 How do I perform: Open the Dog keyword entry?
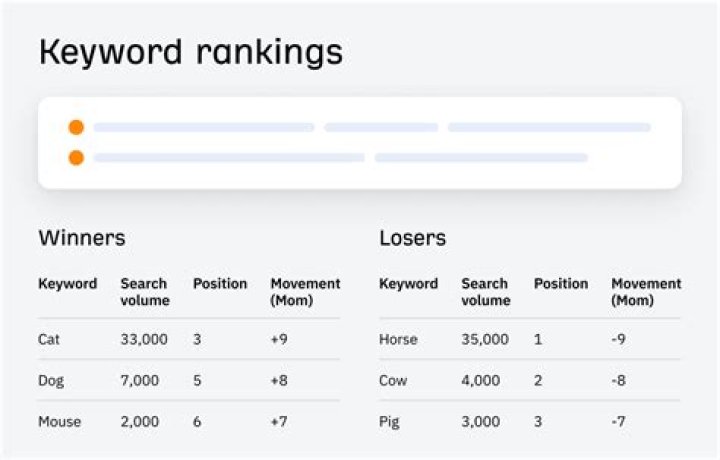51,380
